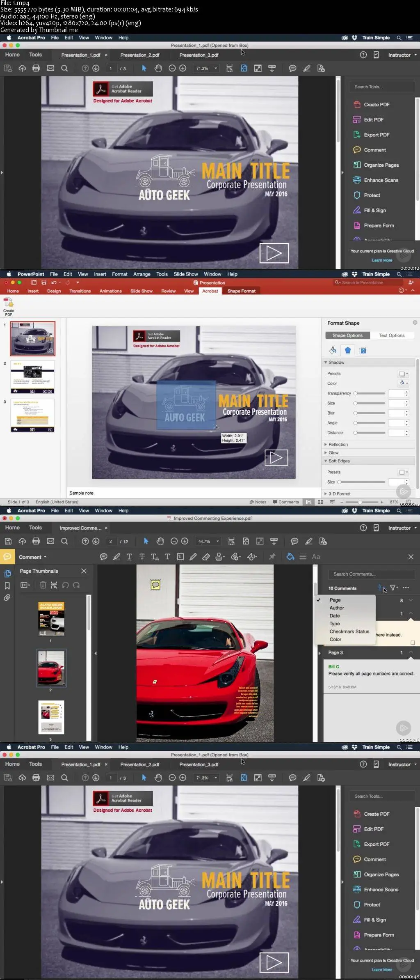Image resolution: width=420 pixels, height=980 pixels.
Task: Open Fill & Line icon in Format Shape pane
Action: pos(333,350)
